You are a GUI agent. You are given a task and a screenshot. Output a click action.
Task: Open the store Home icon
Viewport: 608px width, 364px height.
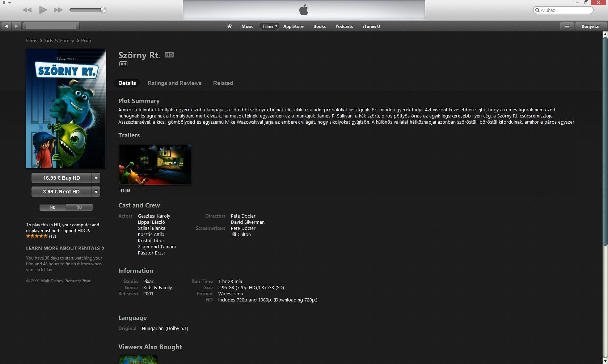pyautogui.click(x=229, y=26)
